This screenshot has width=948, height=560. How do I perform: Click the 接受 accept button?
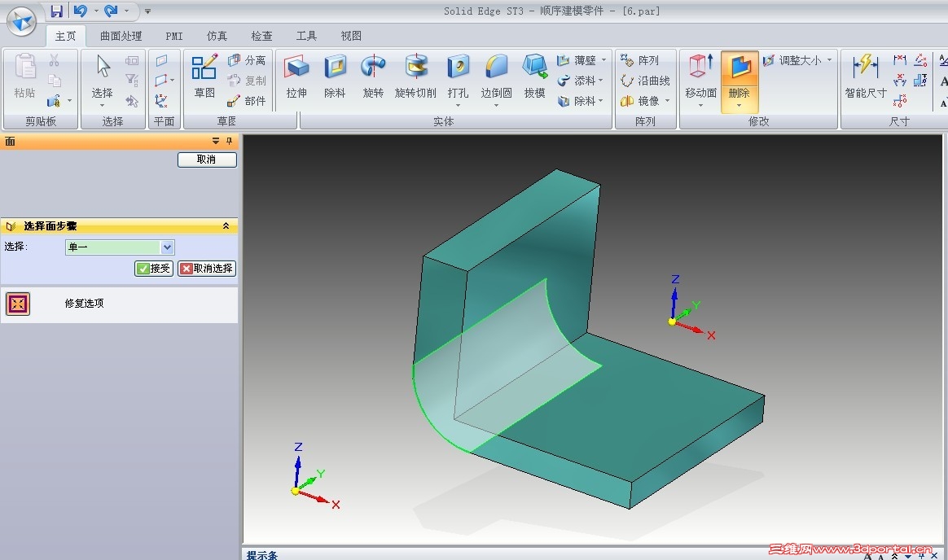tap(154, 269)
